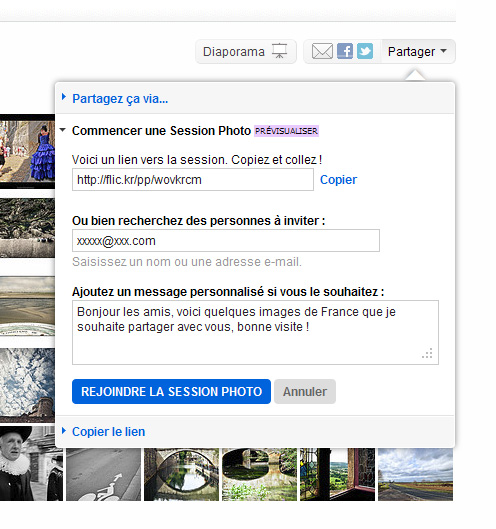Share via the Twitter bird icon
The image size is (496, 529).
pos(365,51)
